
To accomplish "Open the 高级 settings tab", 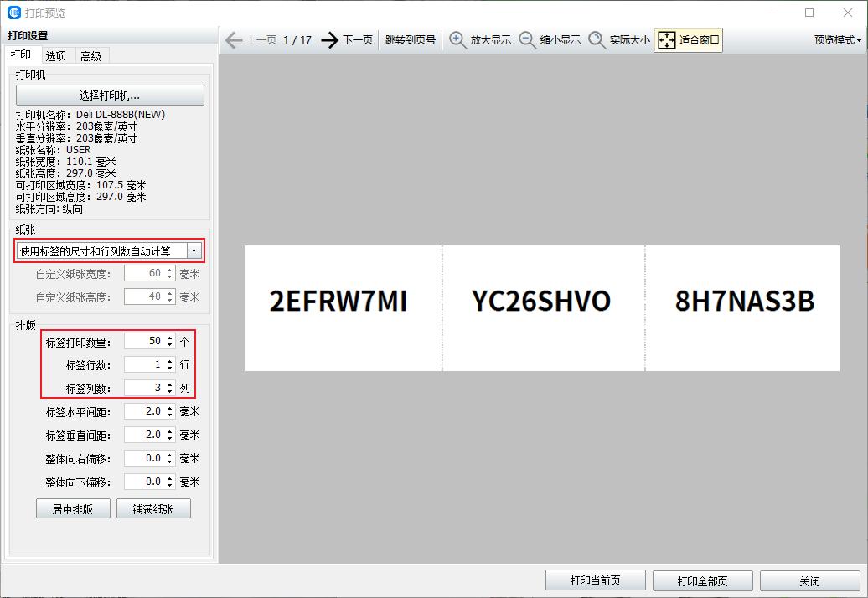I will coord(90,55).
